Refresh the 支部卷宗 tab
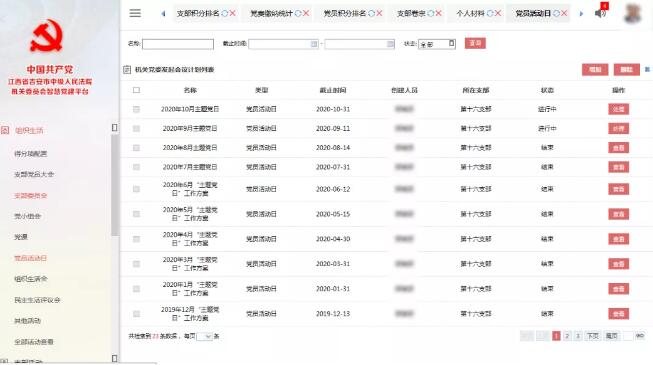This screenshot has width=653, height=365. tap(431, 13)
